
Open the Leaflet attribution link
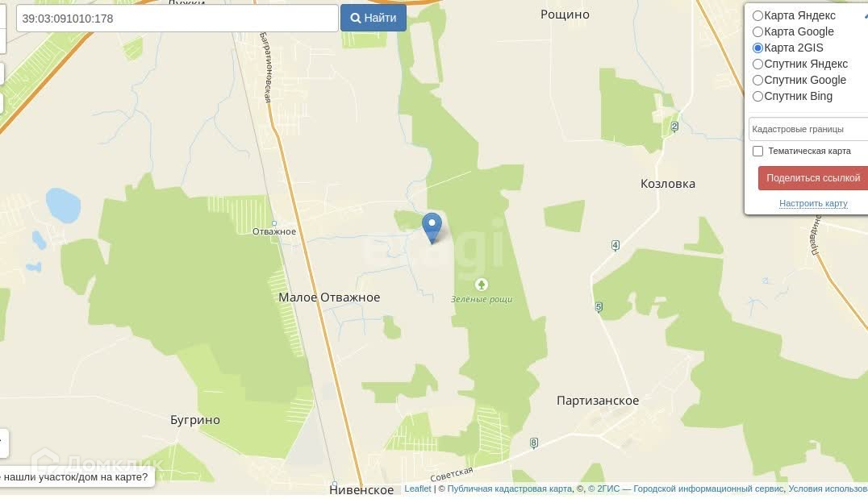tap(417, 489)
